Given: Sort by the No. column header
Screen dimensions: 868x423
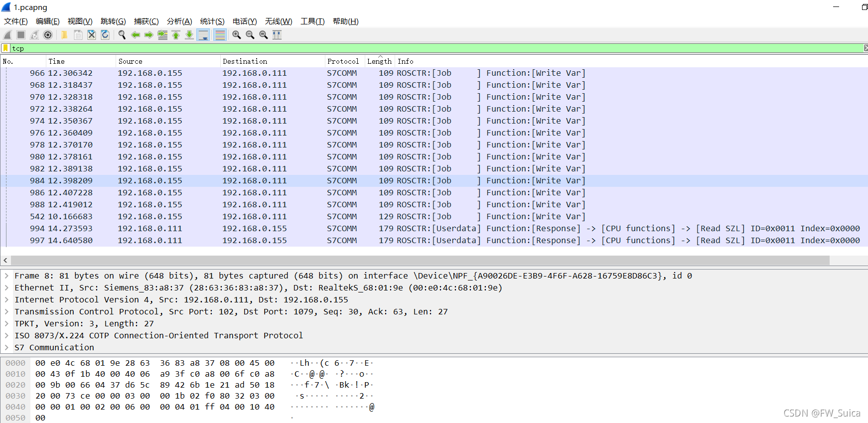Looking at the screenshot, I should 23,61.
